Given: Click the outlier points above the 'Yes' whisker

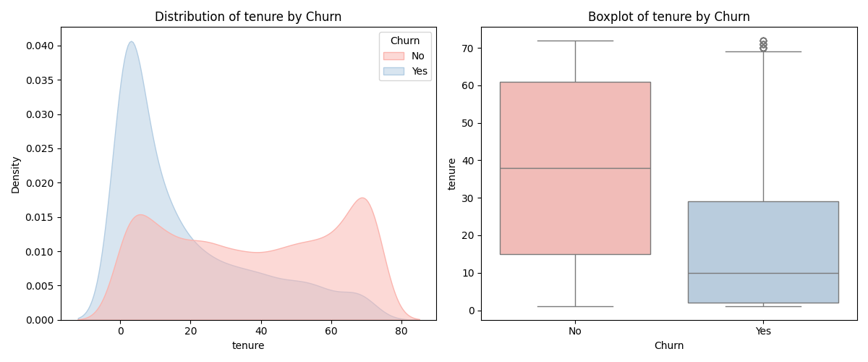Looking at the screenshot, I should coord(763,44).
